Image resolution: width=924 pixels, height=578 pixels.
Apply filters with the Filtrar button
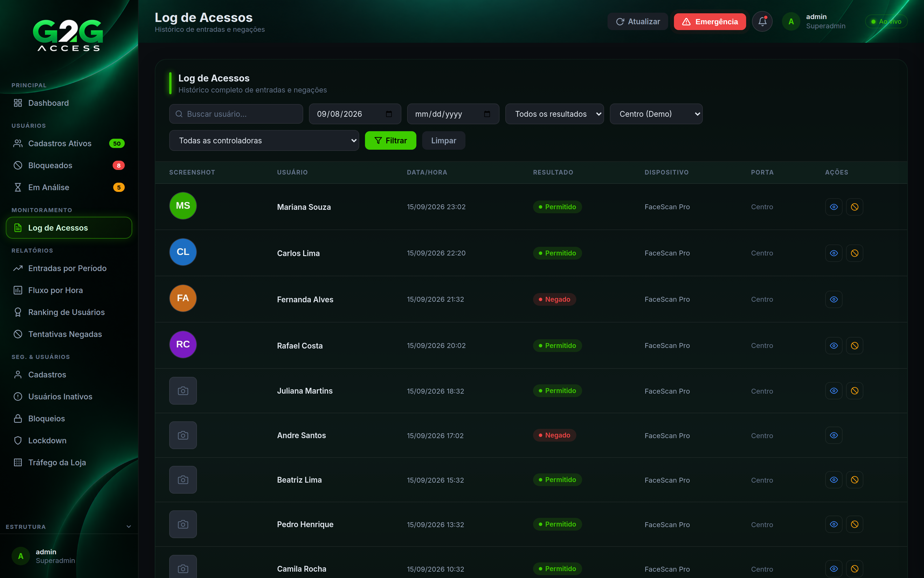(390, 140)
